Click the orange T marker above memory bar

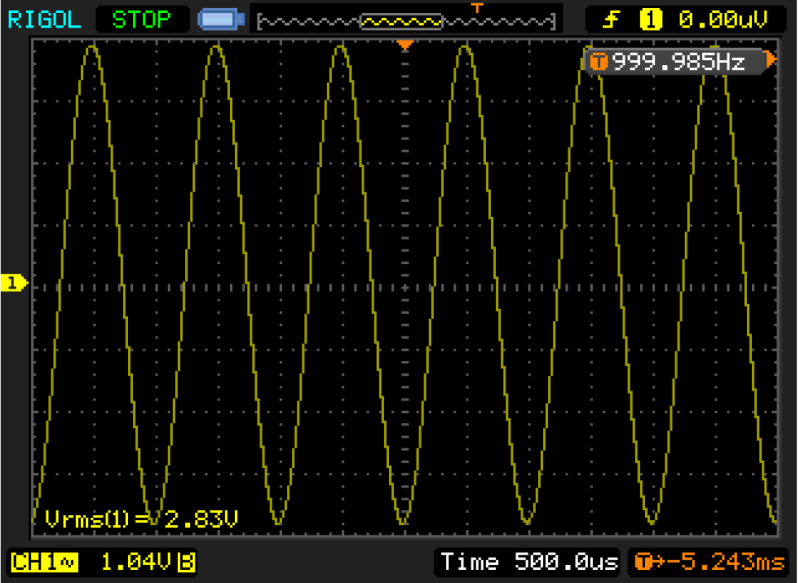(476, 8)
